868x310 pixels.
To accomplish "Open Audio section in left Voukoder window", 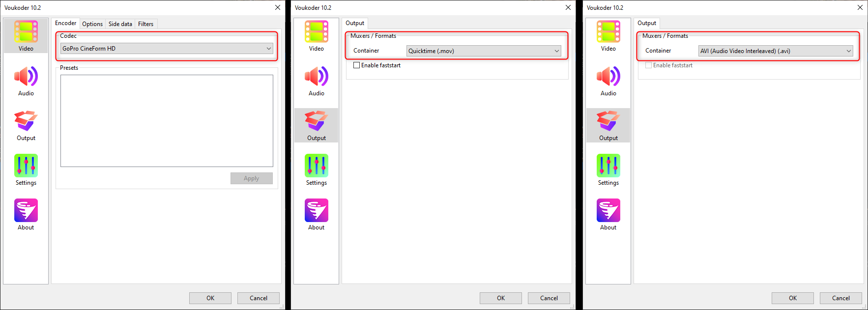I will [x=26, y=81].
